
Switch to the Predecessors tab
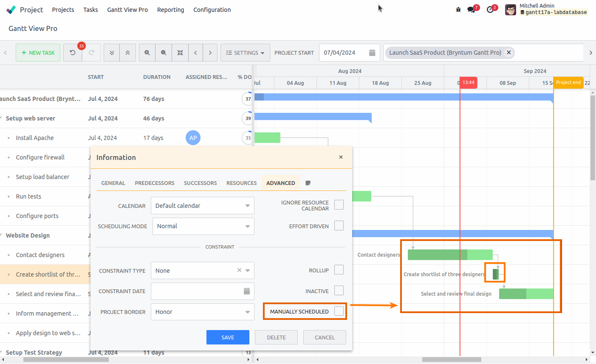[x=154, y=183]
